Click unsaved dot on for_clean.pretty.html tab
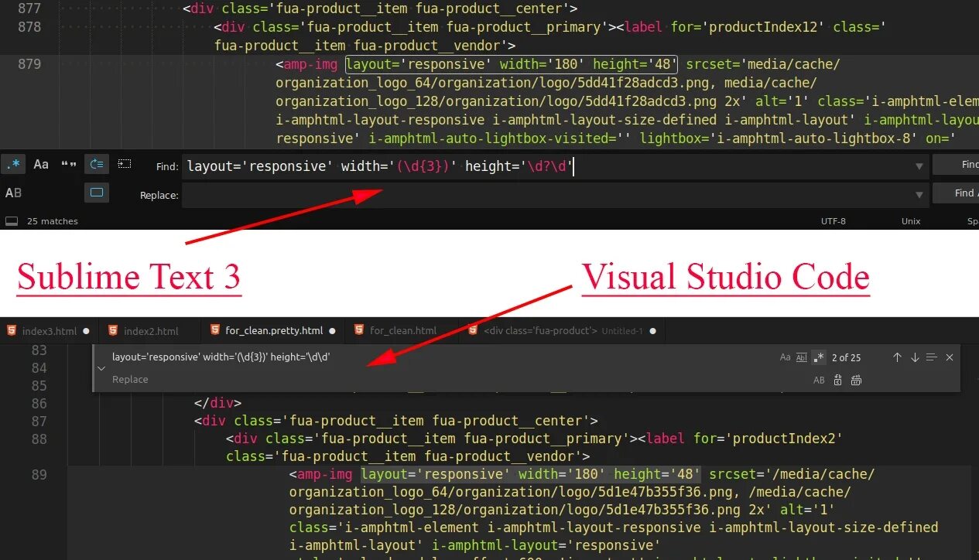979x560 pixels. click(x=333, y=331)
